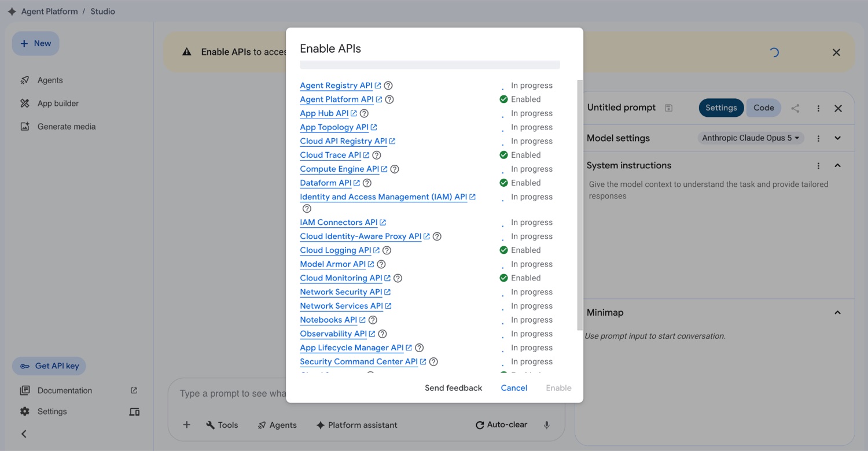Show Observability API help tooltip icon

tap(382, 334)
